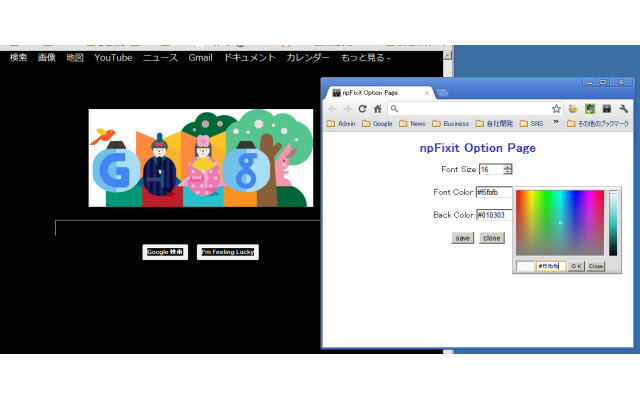640x400 pixels.
Task: Open 検索 in Google top bar
Action: tap(18, 58)
